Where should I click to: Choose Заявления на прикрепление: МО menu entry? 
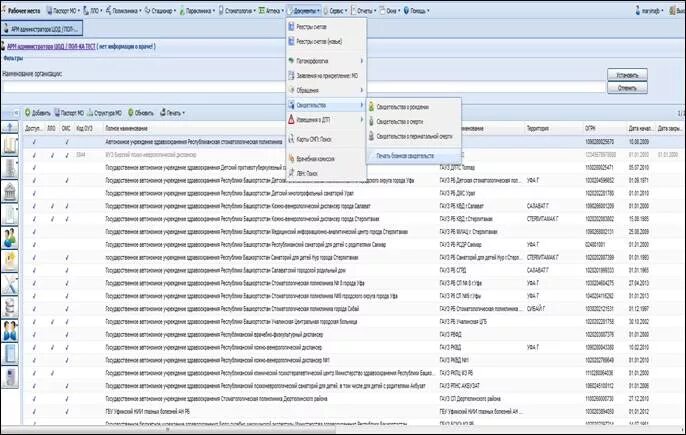(326, 76)
